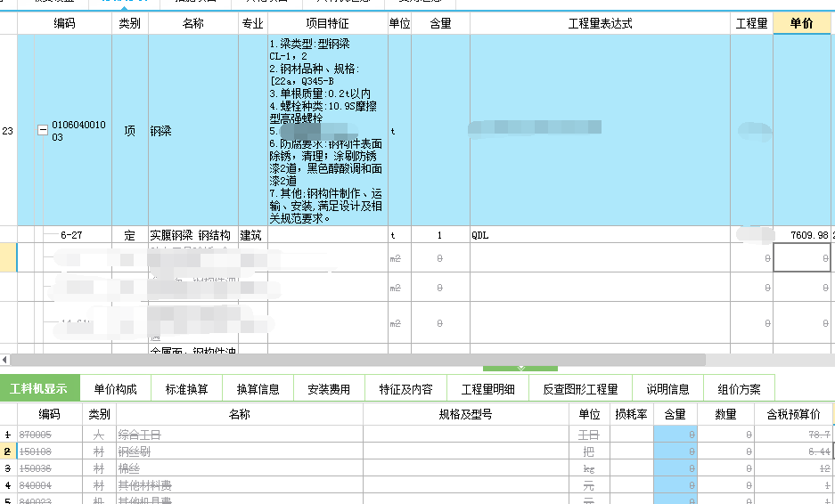The image size is (835, 504).
Task: Open the 标准换算 tab
Action: (186, 389)
